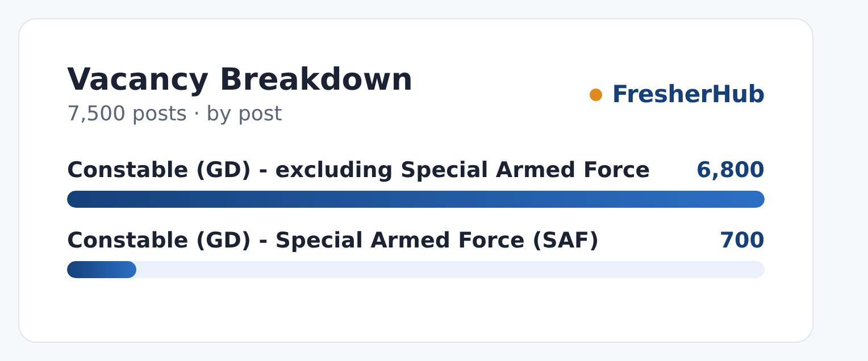868x361 pixels.
Task: Click the empty track of SAF bar
Action: click(x=450, y=270)
